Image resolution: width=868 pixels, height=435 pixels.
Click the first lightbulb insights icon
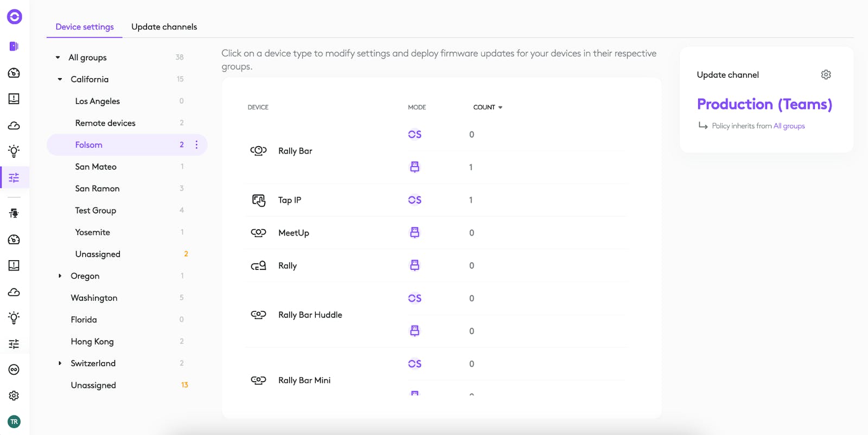[14, 151]
